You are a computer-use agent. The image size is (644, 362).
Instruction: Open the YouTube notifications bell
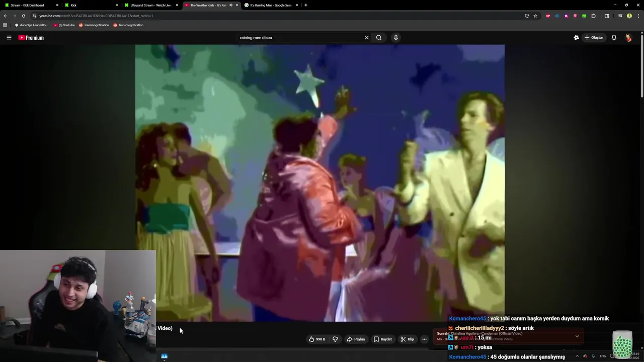coord(614,38)
